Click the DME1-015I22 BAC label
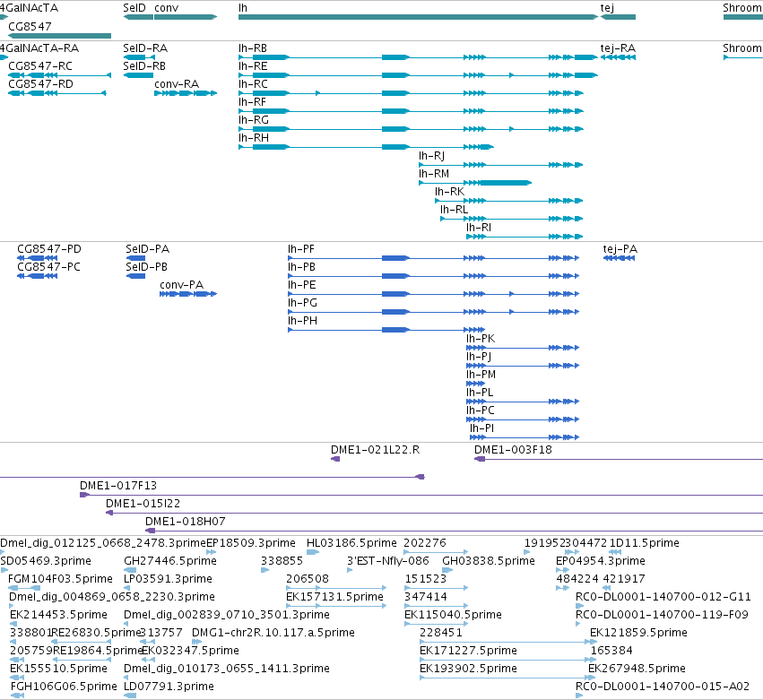Image resolution: width=763 pixels, height=700 pixels. [x=143, y=504]
